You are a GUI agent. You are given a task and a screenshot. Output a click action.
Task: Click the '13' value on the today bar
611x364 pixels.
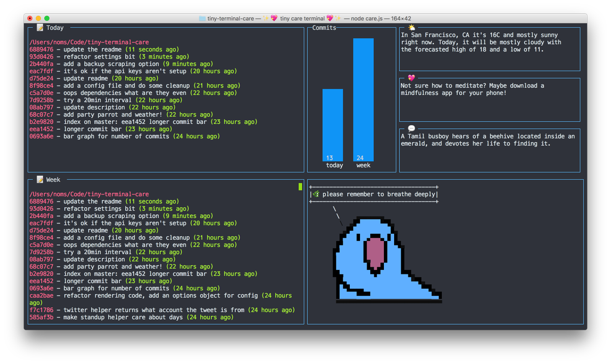[329, 158]
